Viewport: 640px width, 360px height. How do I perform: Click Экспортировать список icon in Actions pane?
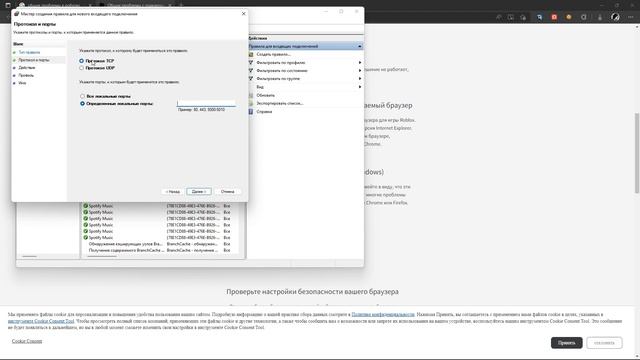[x=251, y=103]
